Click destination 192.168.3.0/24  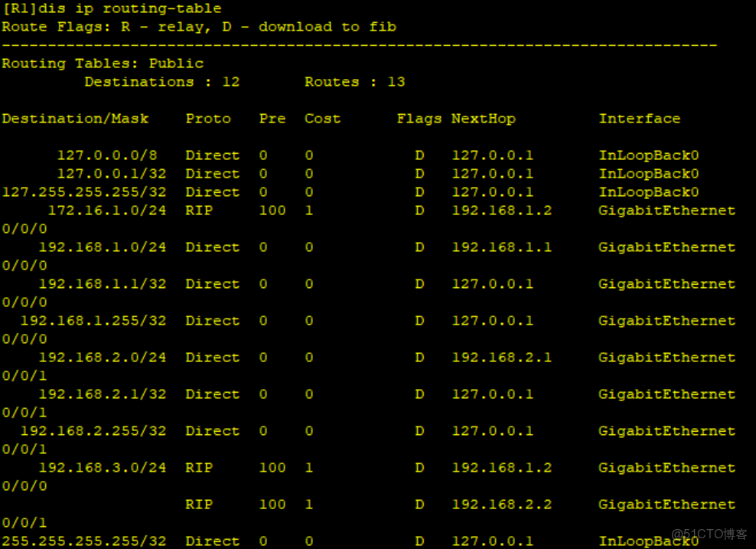coord(103,468)
